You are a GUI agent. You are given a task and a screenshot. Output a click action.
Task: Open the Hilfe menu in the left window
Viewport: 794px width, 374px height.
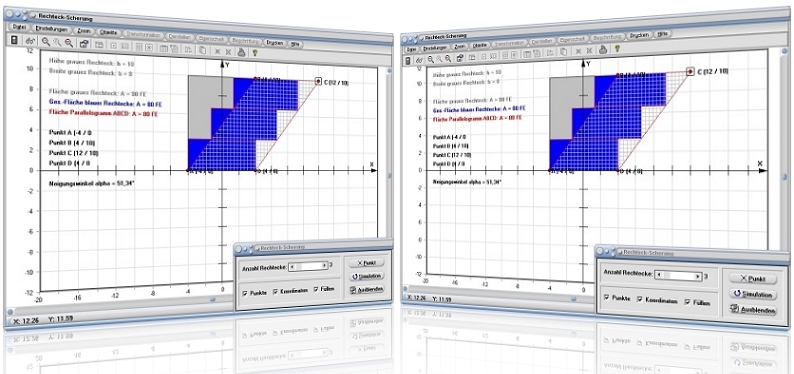pos(295,44)
